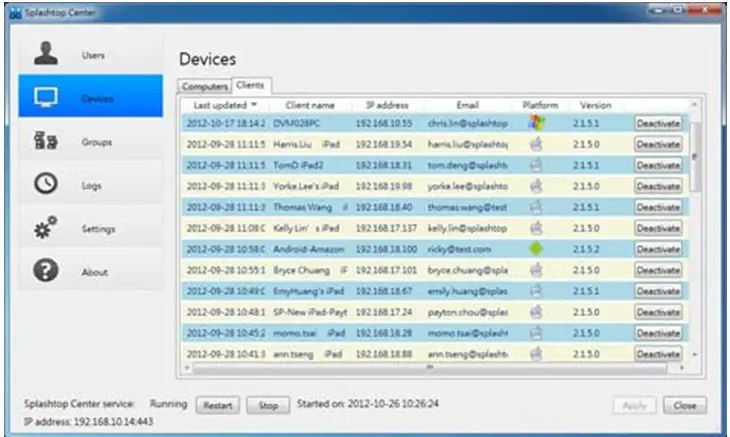
Task: Sort by Last updated column header
Action: [x=224, y=105]
